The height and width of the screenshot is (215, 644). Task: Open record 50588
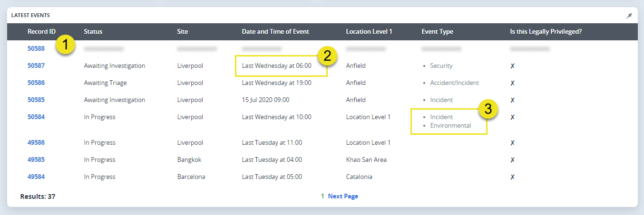36,48
